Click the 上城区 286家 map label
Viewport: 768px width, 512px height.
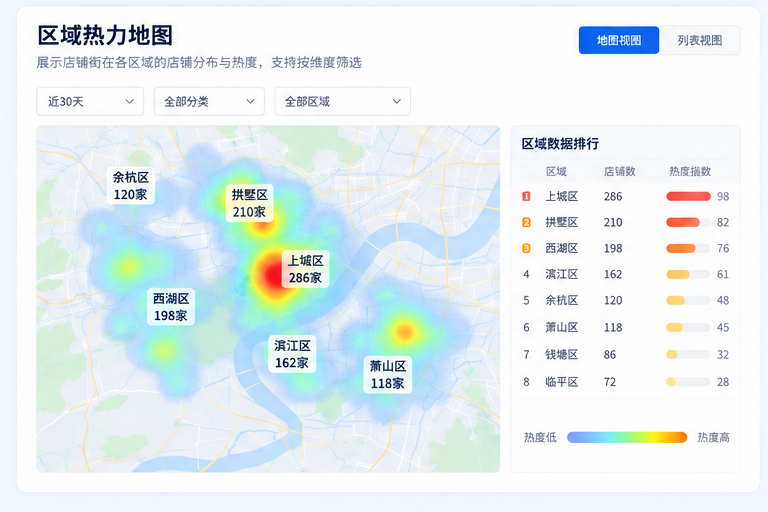(x=305, y=269)
